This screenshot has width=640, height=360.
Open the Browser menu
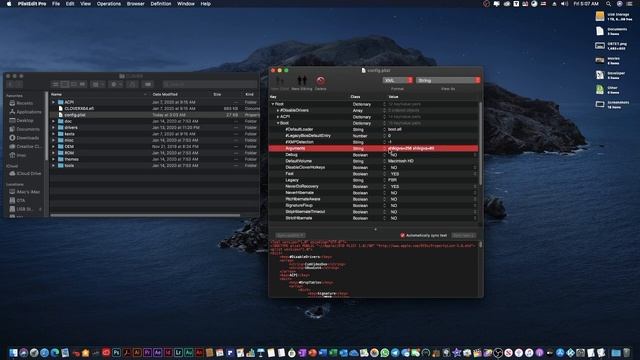[136, 4]
